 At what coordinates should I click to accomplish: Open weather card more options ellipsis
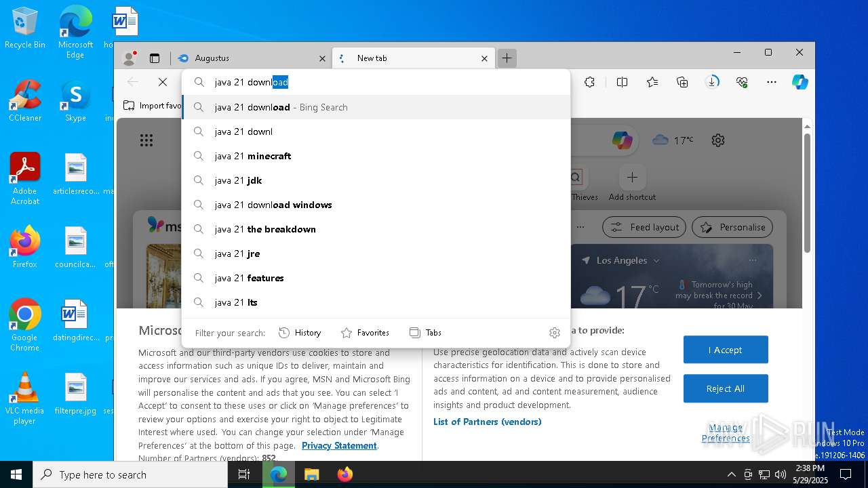click(753, 260)
